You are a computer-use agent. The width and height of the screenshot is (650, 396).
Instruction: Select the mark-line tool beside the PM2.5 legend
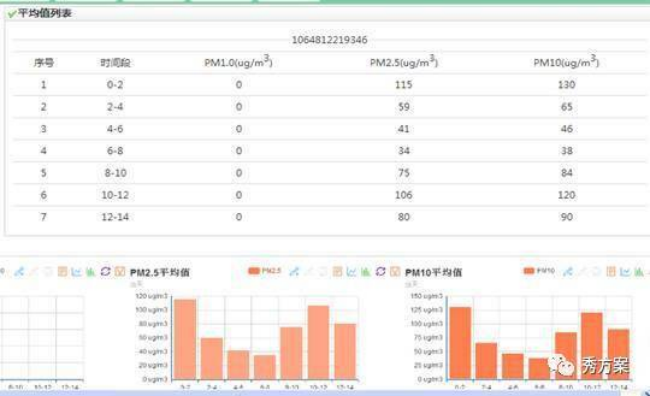[x=294, y=272]
